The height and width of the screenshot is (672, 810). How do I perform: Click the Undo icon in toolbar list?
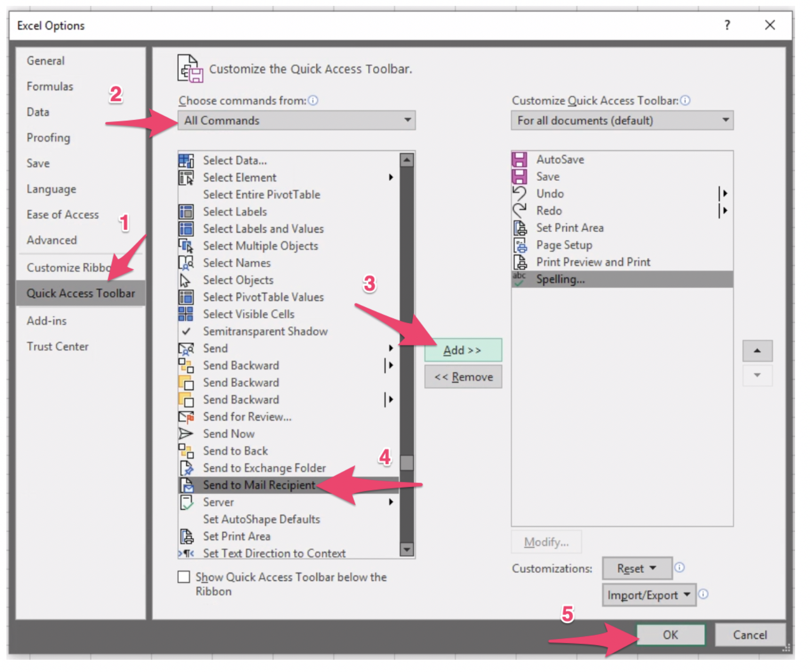(x=519, y=194)
